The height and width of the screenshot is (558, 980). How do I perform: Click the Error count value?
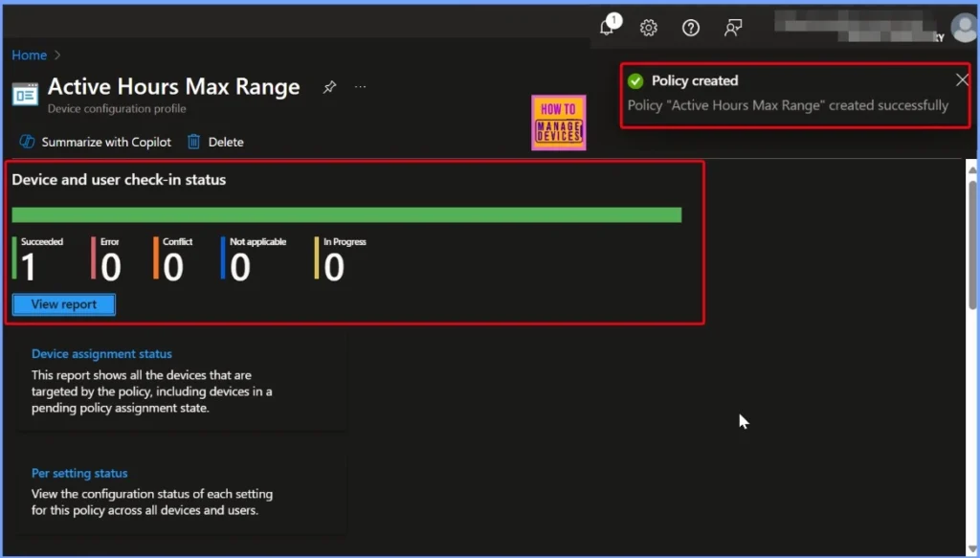click(x=111, y=267)
